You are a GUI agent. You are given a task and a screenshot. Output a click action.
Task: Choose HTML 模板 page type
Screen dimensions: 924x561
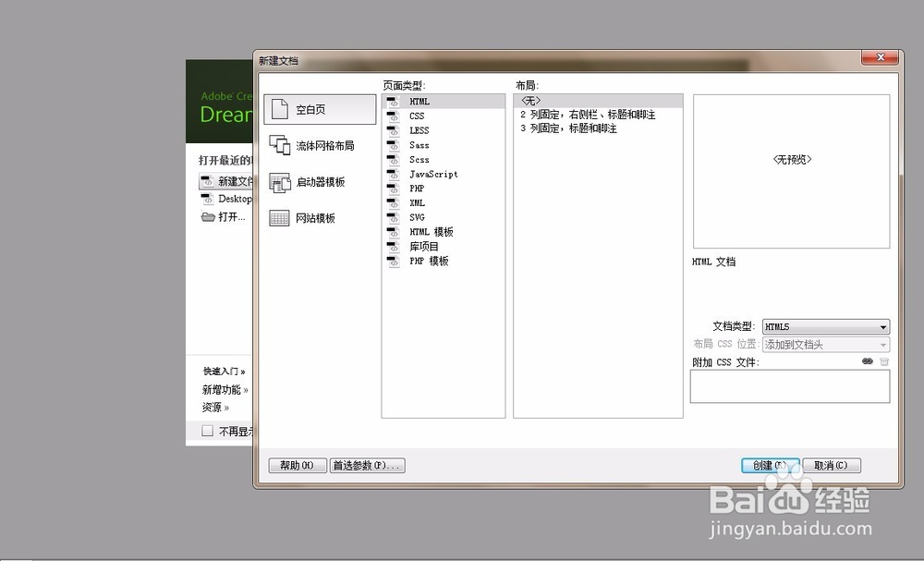click(444, 232)
